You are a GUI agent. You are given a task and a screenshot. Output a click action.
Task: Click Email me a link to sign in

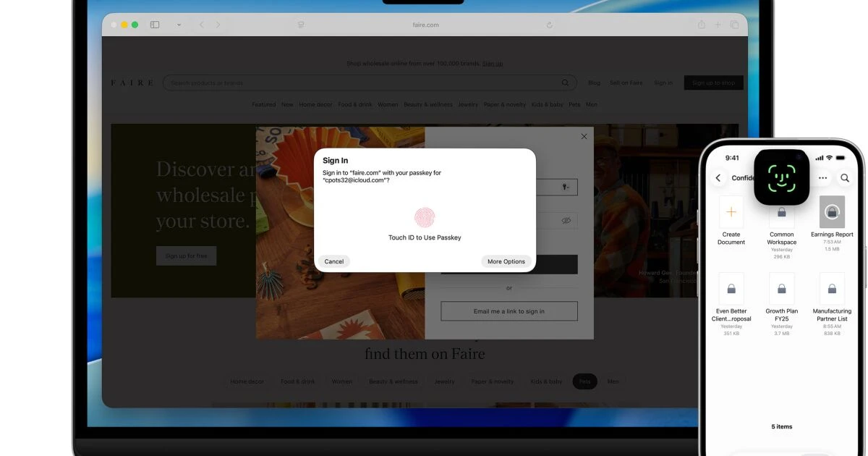coord(509,311)
